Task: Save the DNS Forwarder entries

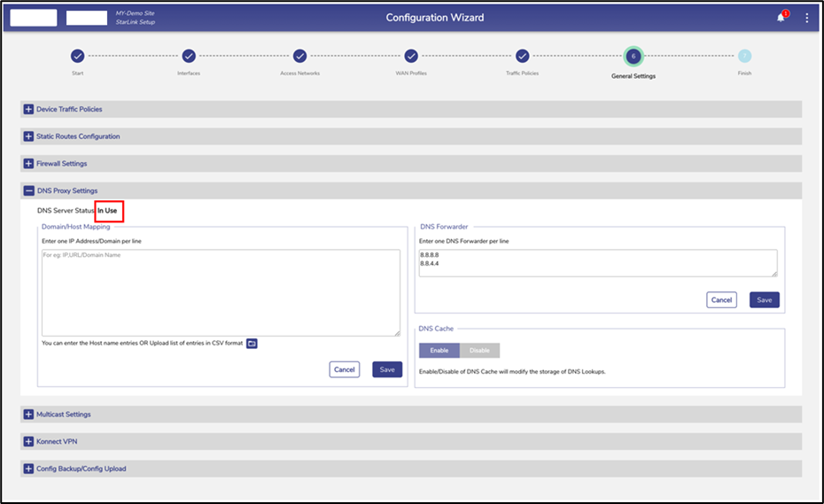Action: [764, 300]
